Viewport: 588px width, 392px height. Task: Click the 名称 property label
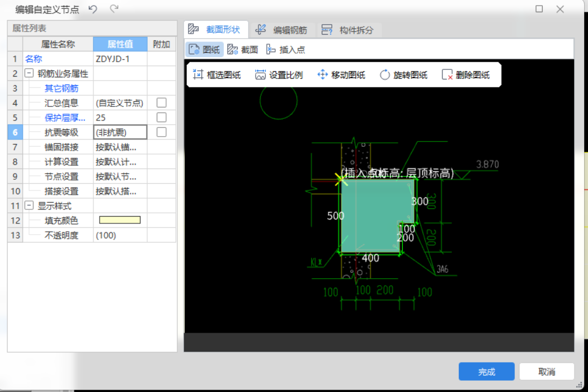click(x=34, y=59)
